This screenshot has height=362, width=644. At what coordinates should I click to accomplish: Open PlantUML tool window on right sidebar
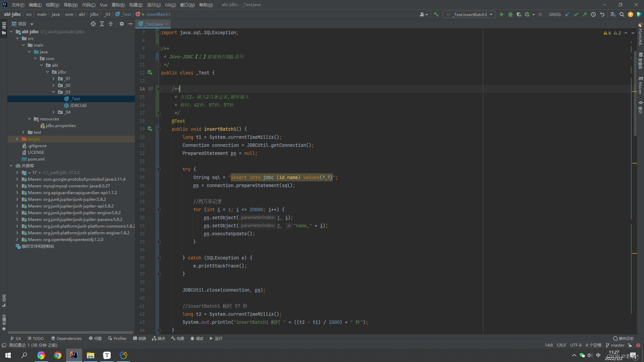640,35
